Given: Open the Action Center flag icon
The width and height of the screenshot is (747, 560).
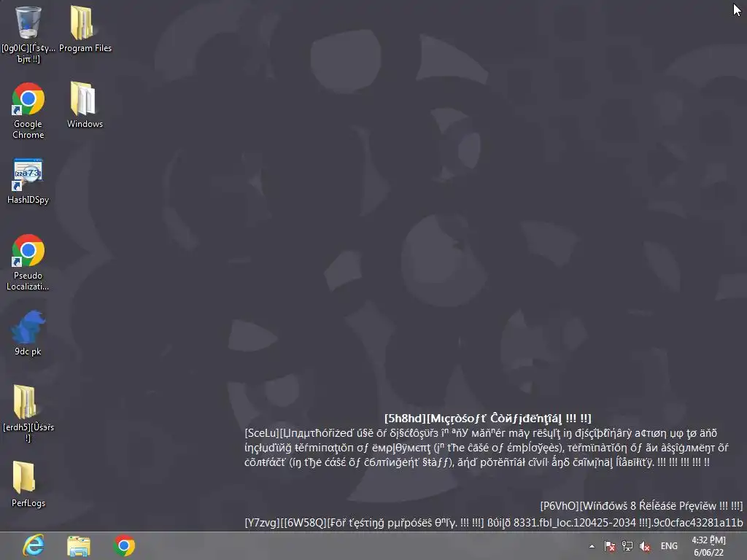Looking at the screenshot, I should pyautogui.click(x=610, y=546).
